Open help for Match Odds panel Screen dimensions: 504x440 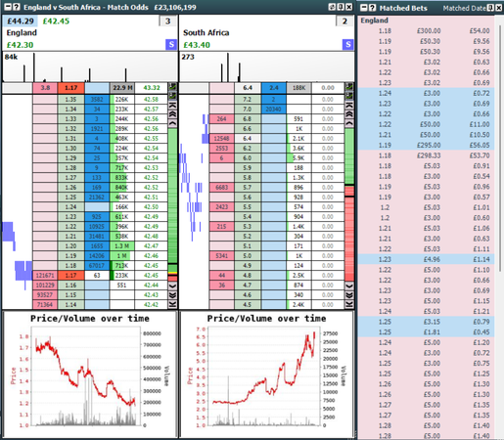coord(17,7)
